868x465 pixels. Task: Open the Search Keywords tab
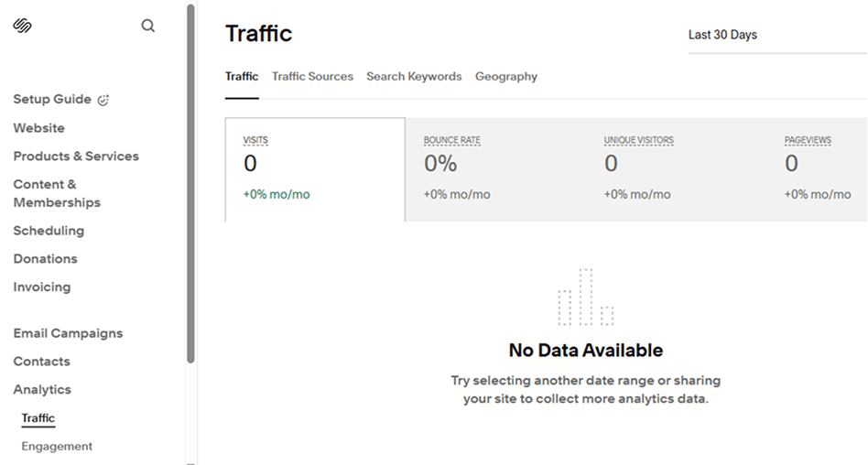pyautogui.click(x=414, y=76)
